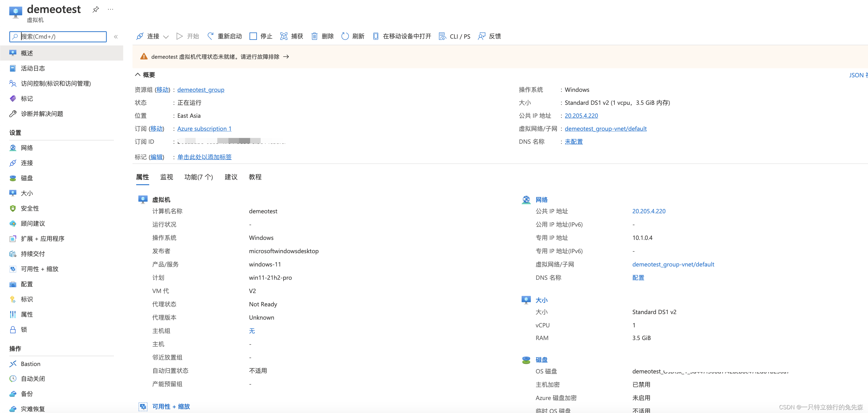The height and width of the screenshot is (413, 868).
Task: Click the Stop (停止) square icon
Action: click(253, 36)
